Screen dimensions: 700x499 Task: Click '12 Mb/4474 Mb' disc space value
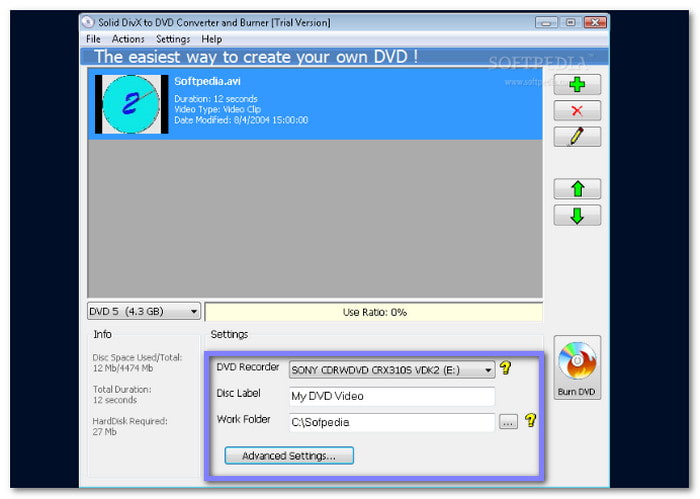(123, 368)
